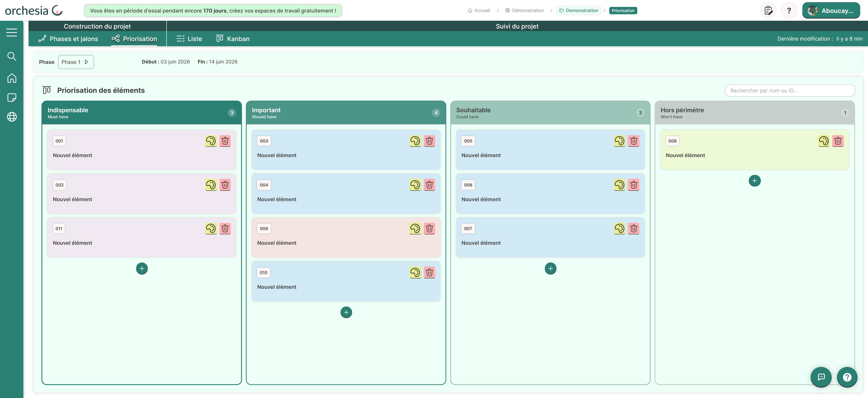Delete element 001 with trash icon
The height and width of the screenshot is (398, 868).
click(x=225, y=141)
